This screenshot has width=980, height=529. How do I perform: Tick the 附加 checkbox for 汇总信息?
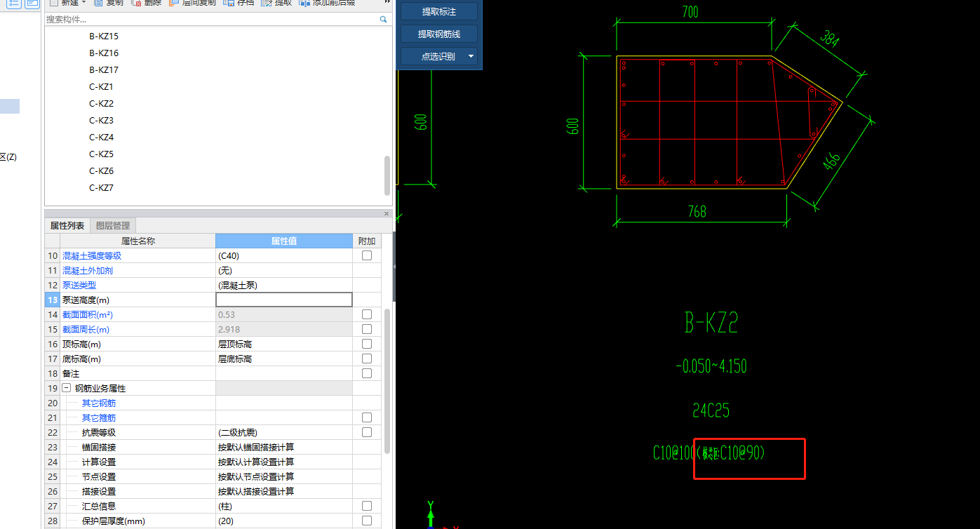366,506
